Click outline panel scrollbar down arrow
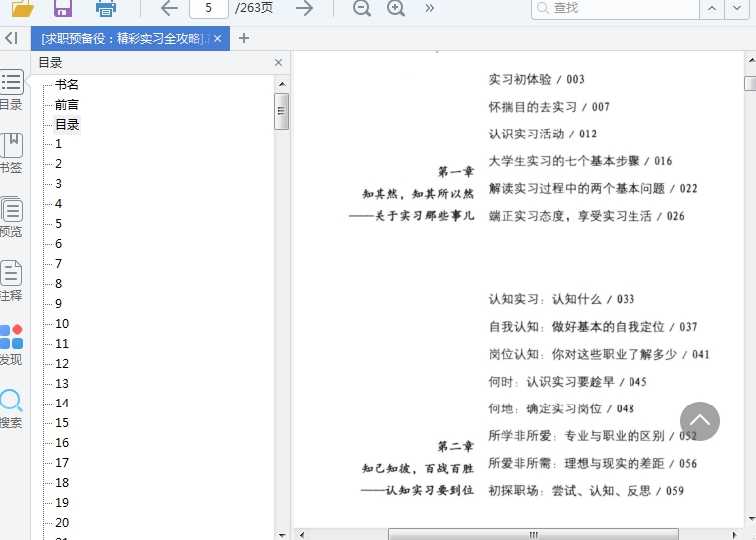Viewport: 756px width, 540px height. point(282,535)
